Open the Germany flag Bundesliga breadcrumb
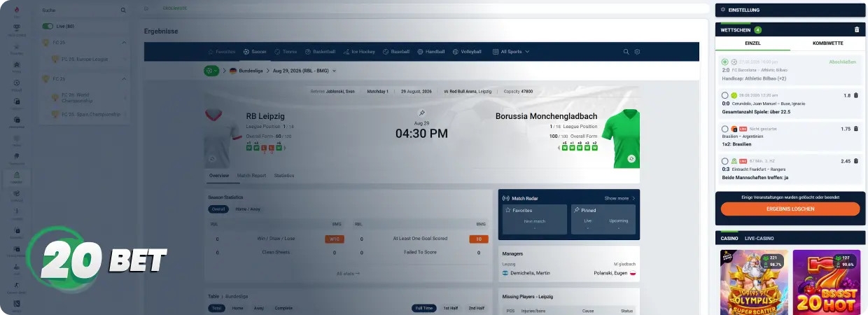 tap(245, 71)
